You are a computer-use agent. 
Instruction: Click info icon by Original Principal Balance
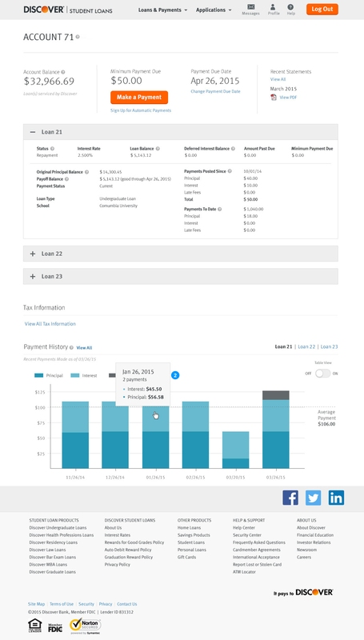click(x=86, y=172)
